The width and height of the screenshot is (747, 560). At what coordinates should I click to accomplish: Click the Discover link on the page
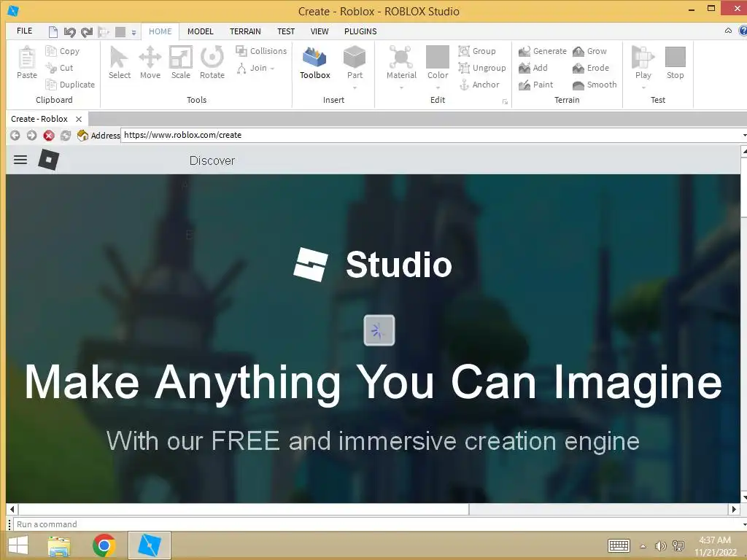point(212,160)
